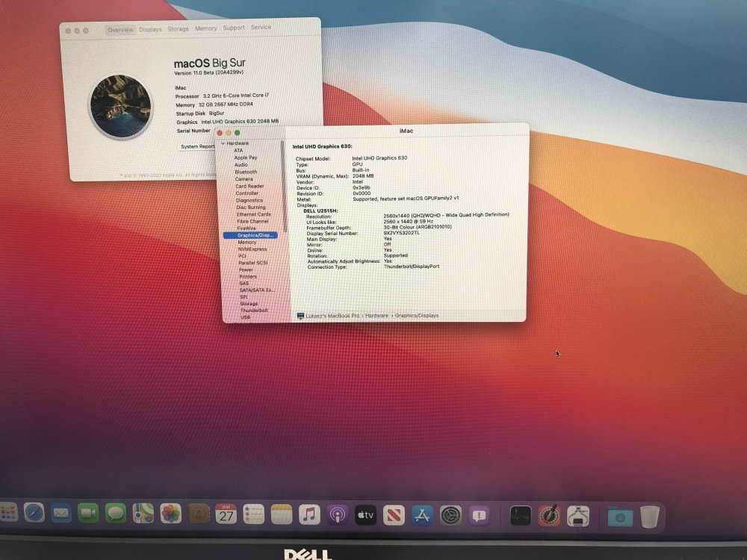Switch to the Displays tab
This screenshot has width=747, height=560.
tap(151, 29)
